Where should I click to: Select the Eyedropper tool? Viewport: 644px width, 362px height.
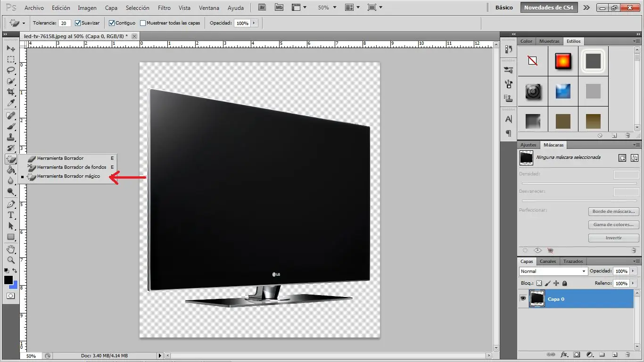coord(10,103)
